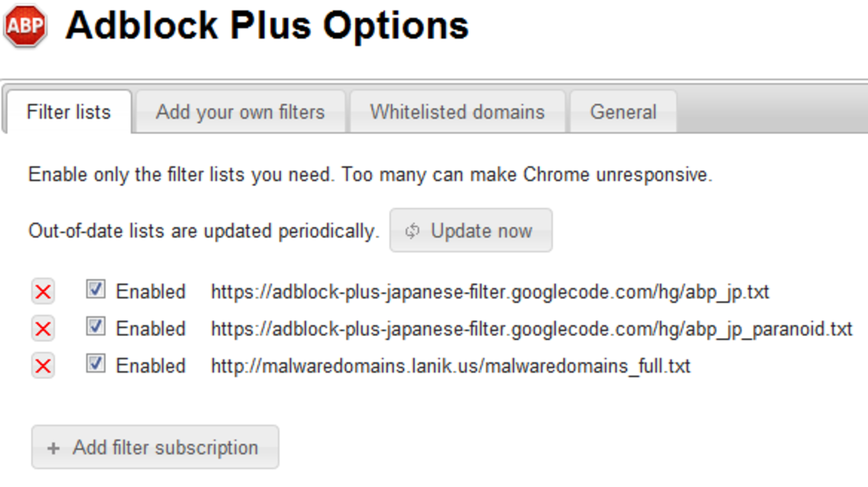The width and height of the screenshot is (868, 487).
Task: Toggle the malwaredomains_full.txt Enabled checkbox
Action: coord(95,364)
